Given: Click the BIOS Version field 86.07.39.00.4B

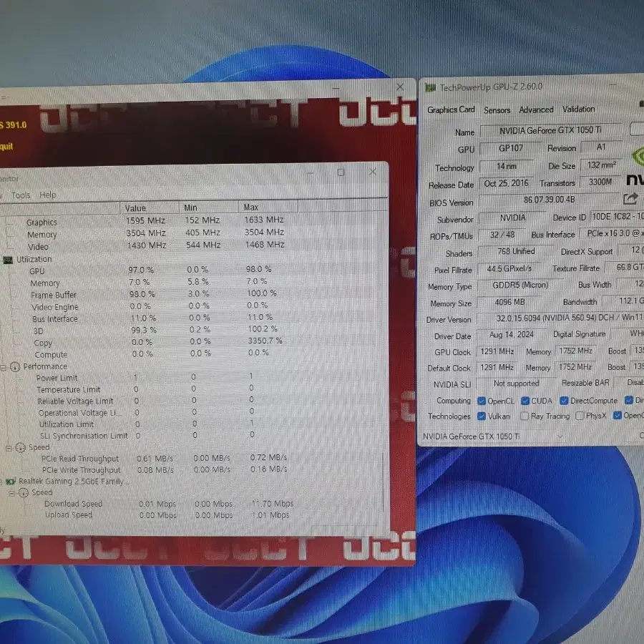Looking at the screenshot, I should (549, 200).
